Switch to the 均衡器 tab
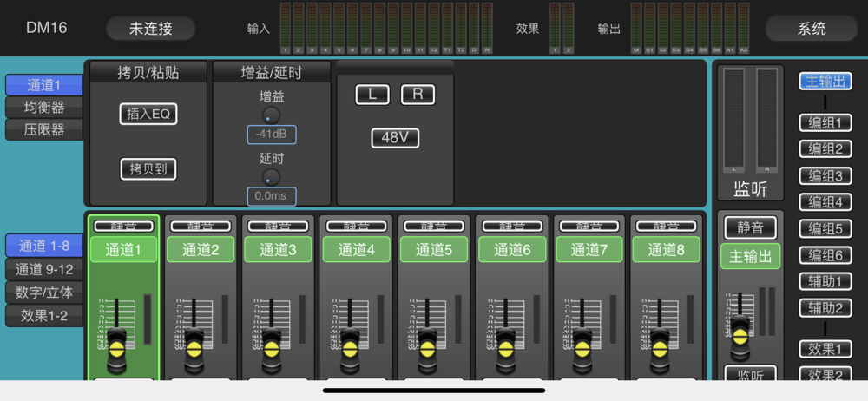Viewport: 868px width, 401px height. pyautogui.click(x=43, y=108)
